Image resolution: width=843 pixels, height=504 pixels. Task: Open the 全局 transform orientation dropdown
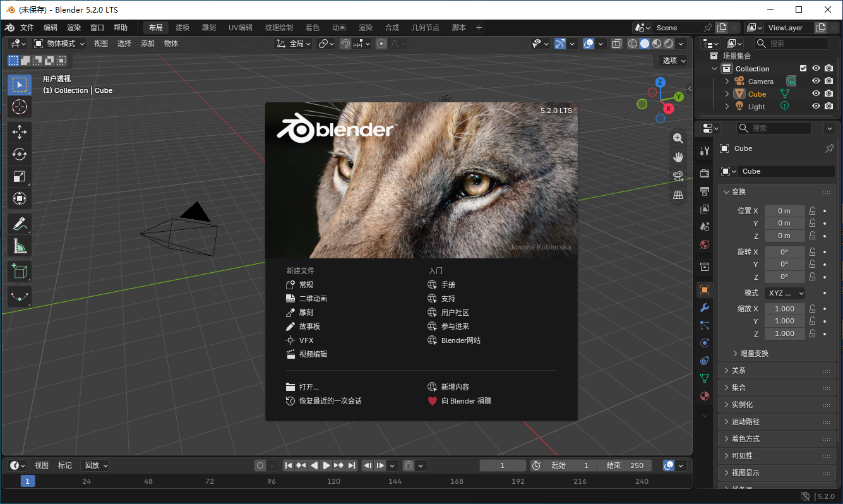(x=294, y=44)
